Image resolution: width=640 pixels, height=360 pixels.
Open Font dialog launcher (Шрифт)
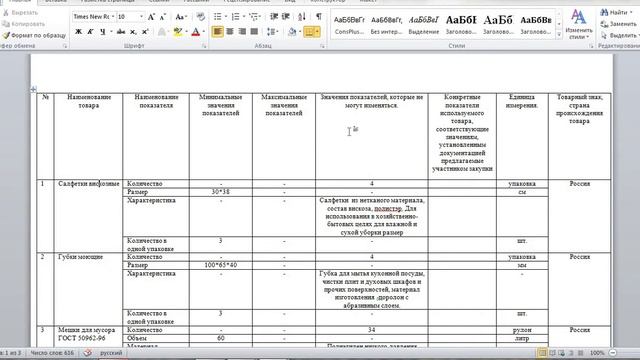tap(204, 46)
